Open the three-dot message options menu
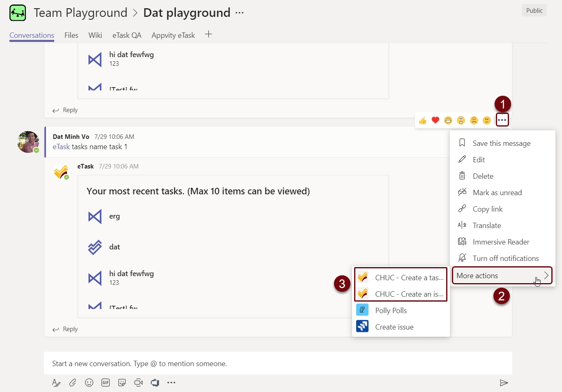 click(x=502, y=120)
